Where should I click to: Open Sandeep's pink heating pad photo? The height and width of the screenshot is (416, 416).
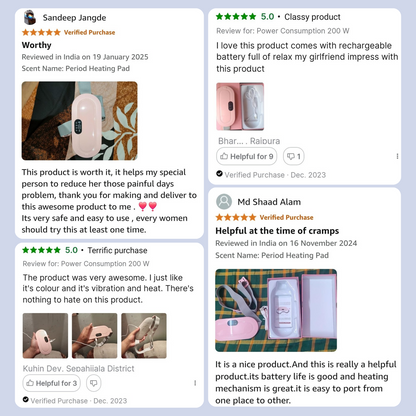coord(80,121)
